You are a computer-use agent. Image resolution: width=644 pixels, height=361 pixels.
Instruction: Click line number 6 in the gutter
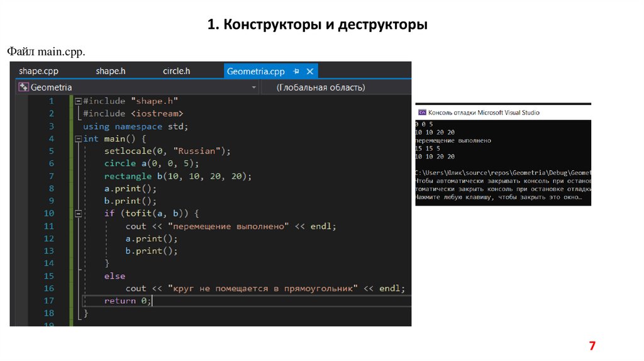click(52, 164)
